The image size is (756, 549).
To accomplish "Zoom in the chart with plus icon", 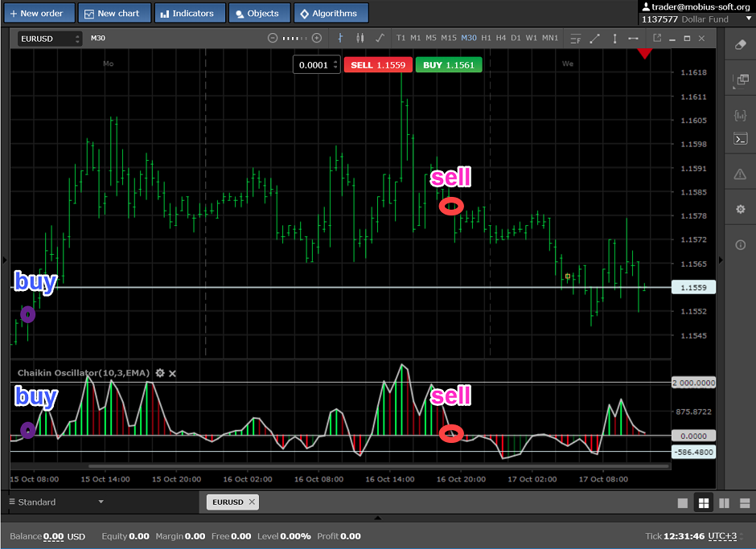I will (x=317, y=38).
